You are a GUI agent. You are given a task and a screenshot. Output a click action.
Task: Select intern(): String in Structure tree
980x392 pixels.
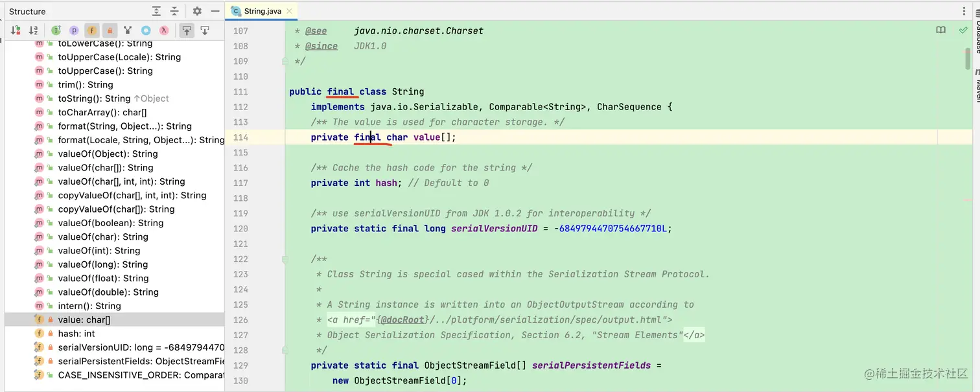(89, 306)
